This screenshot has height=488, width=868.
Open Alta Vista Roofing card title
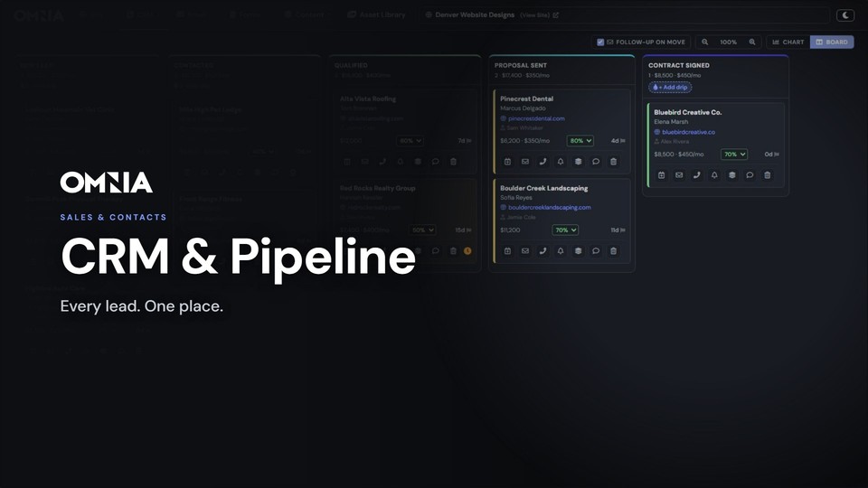click(368, 99)
